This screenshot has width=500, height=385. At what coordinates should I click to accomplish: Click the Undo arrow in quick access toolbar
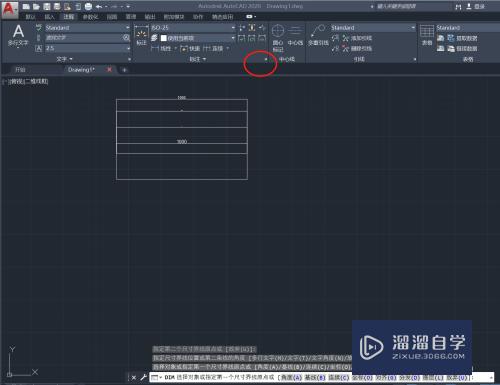coord(99,6)
